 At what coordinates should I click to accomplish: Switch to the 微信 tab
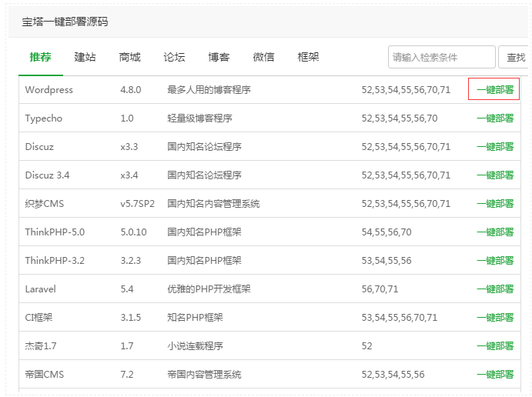[263, 57]
